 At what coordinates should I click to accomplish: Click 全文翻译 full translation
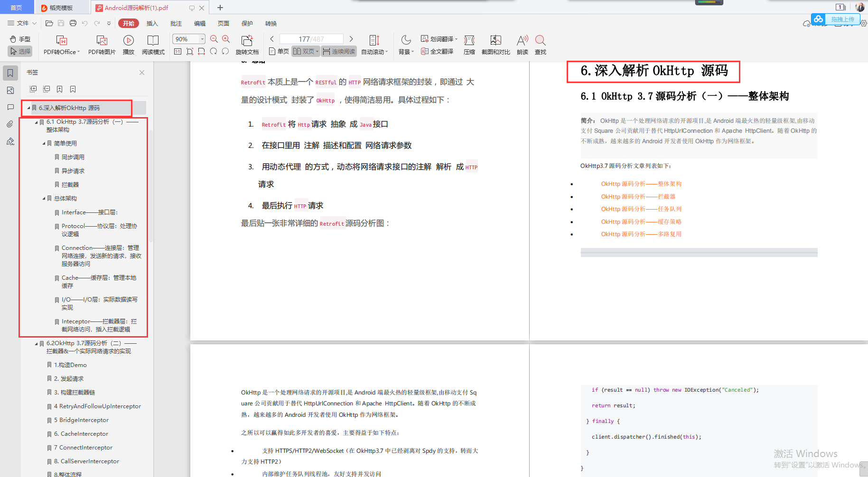(x=437, y=51)
